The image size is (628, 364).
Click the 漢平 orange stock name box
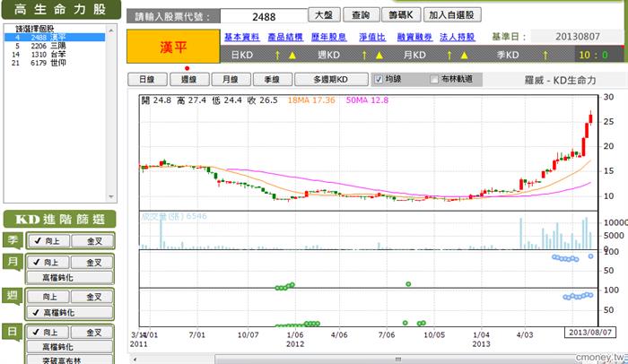tap(173, 47)
